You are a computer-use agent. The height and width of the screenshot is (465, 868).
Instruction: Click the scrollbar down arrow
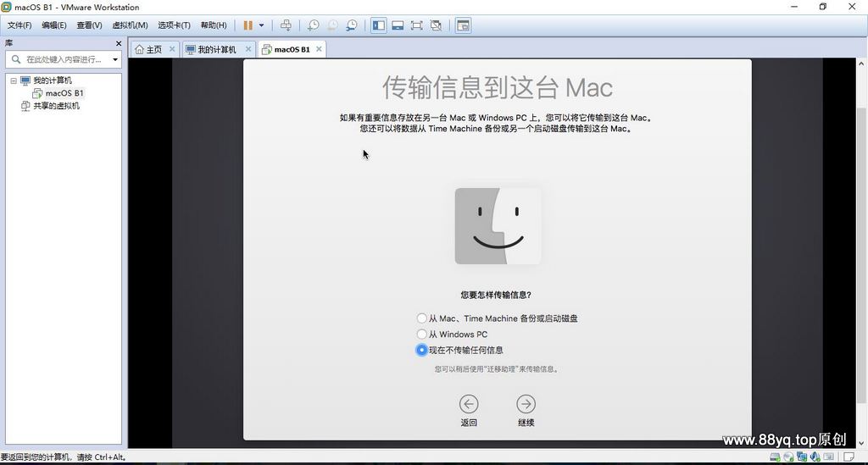[861, 443]
